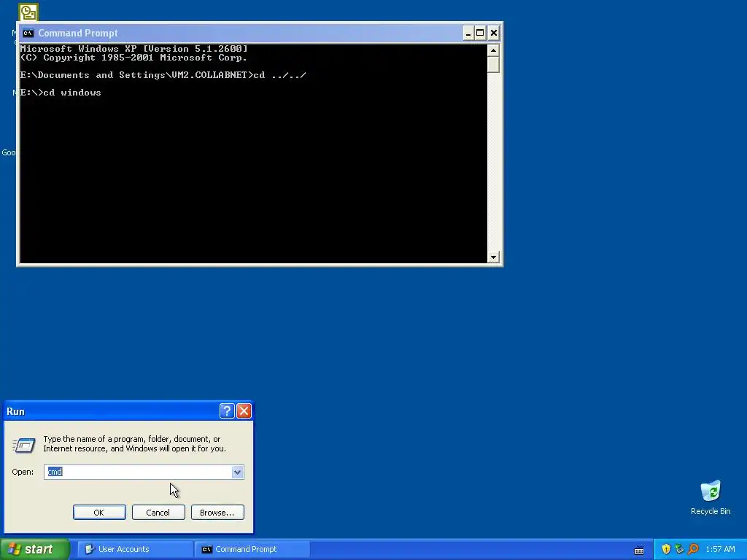Click the Command Prompt title bar text
The image size is (747, 560).
pyautogui.click(x=77, y=33)
